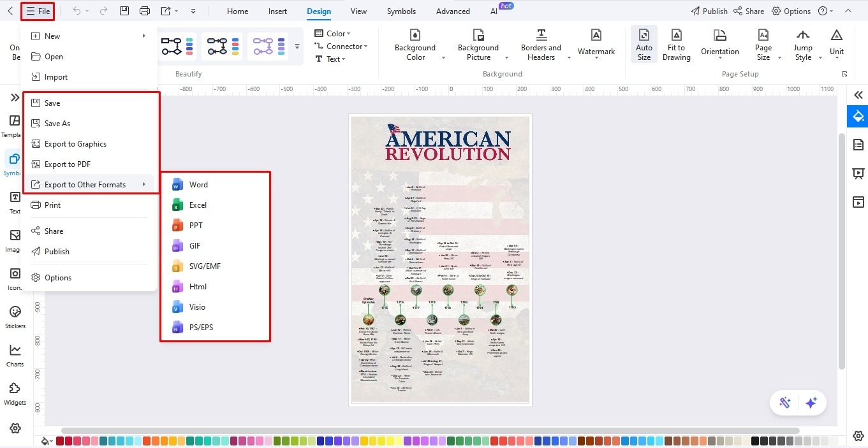Toggle the Auto Size page option
Screen dimensions: 868x448
644,44
